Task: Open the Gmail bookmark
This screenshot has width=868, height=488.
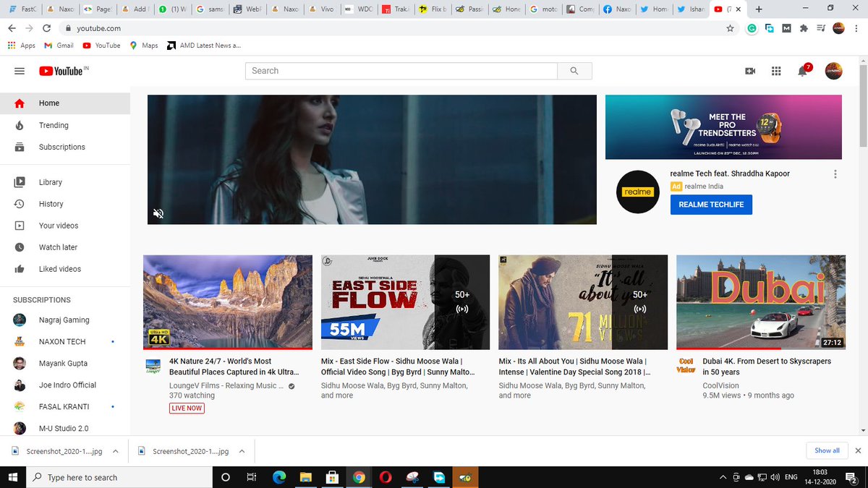Action: [x=59, y=45]
